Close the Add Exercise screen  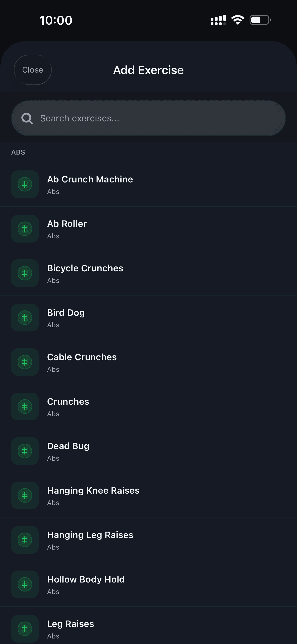point(32,70)
